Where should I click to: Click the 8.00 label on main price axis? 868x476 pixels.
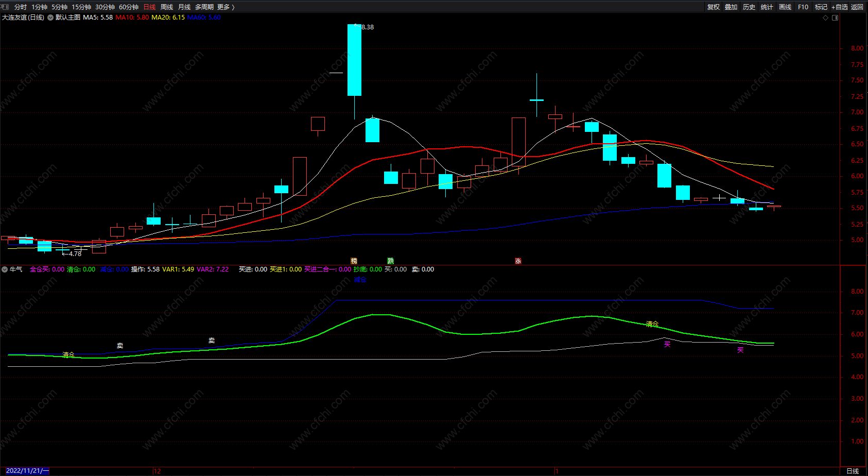[857, 48]
